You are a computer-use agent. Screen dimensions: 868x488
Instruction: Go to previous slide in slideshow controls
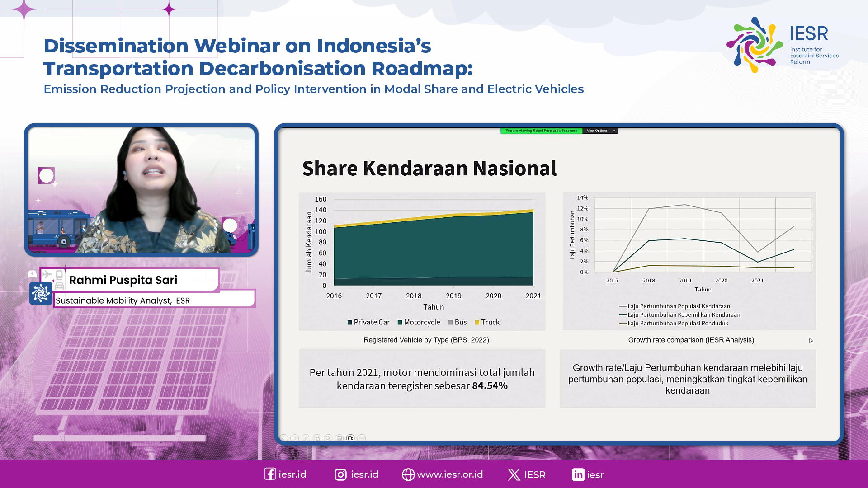coord(284,438)
